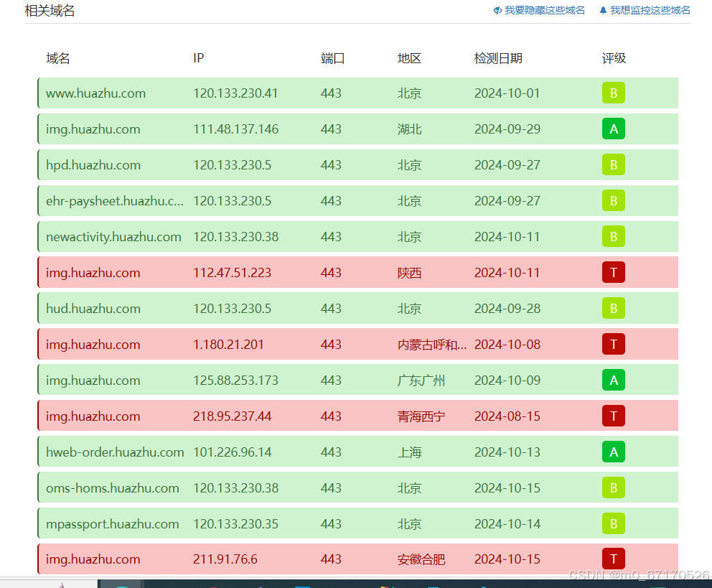This screenshot has height=588, width=712.
Task: Click the T grade badge for 112.47.51.223
Action: [614, 272]
